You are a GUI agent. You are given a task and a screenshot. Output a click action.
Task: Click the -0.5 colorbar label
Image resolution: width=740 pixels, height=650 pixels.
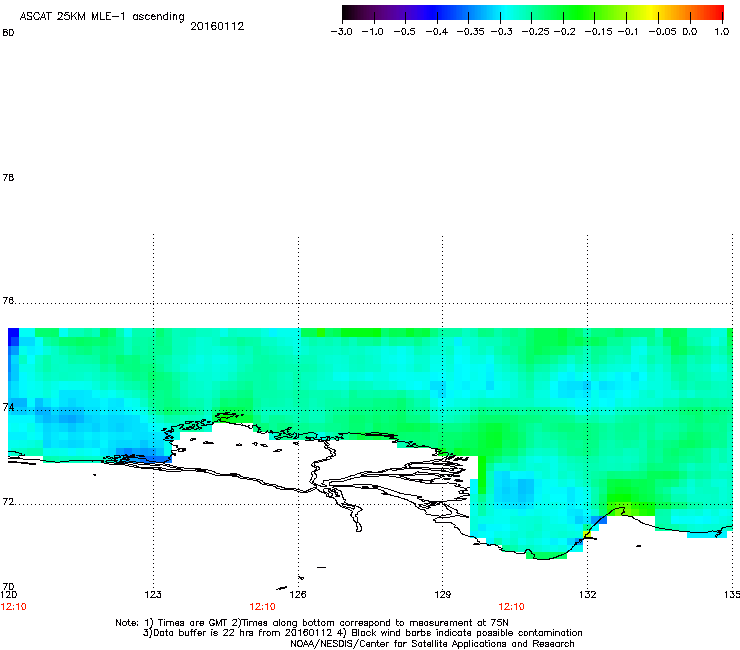(404, 32)
